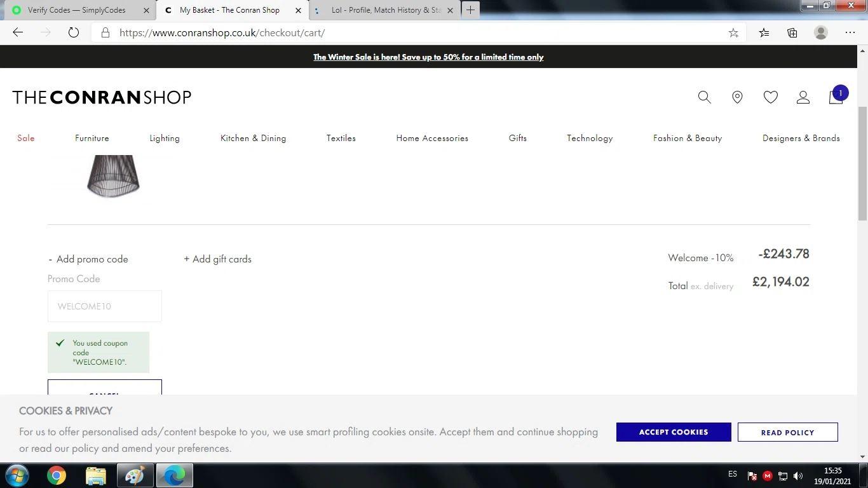The image size is (868, 488).
Task: Collapse the Add promo code section
Action: click(x=88, y=259)
